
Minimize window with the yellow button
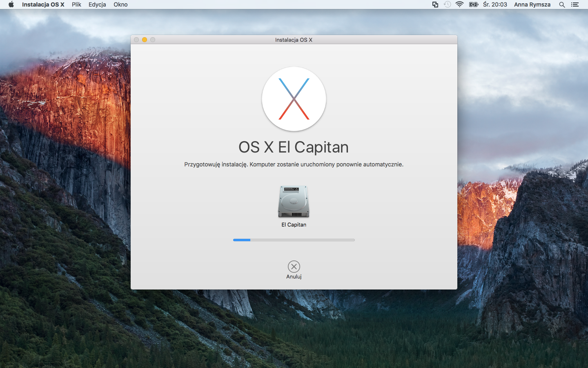coord(145,40)
